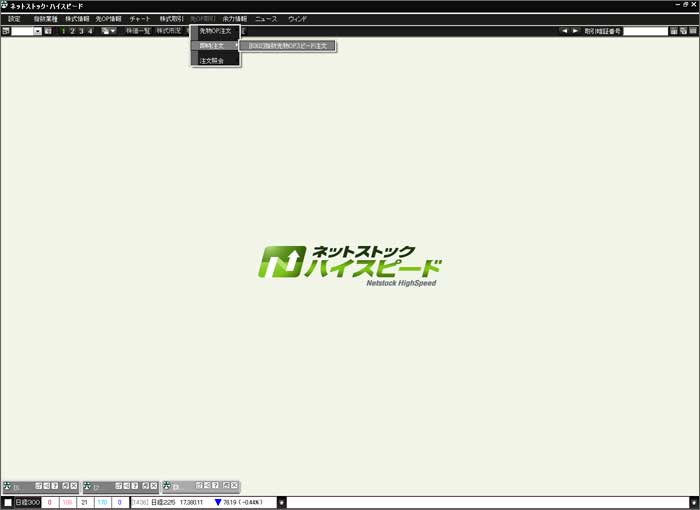Close the middle minimized window
700x510 pixels.
[x=154, y=486]
